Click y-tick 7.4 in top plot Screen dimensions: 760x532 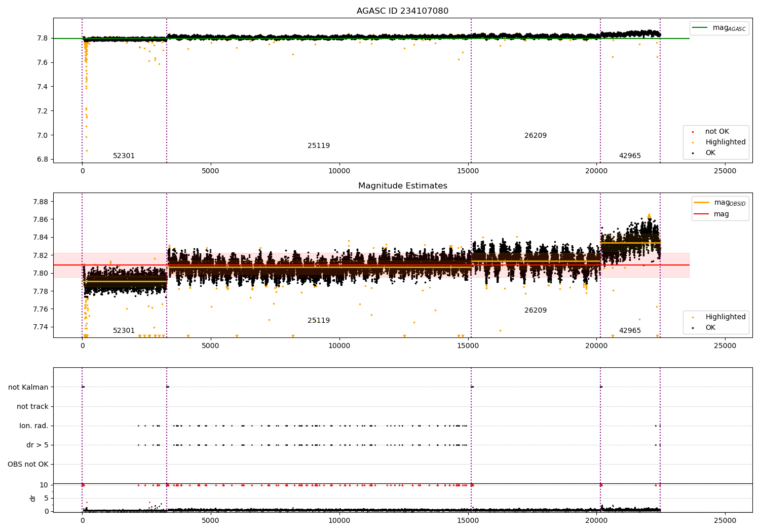(x=42, y=87)
